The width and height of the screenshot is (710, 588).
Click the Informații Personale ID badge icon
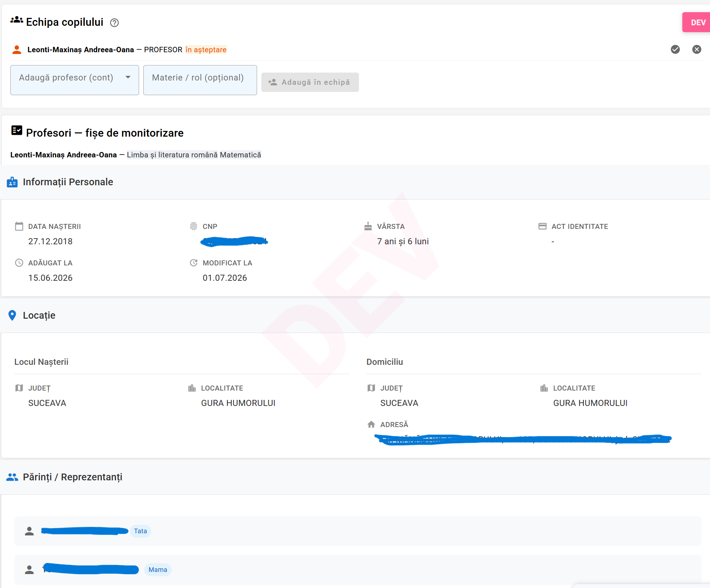pos(12,182)
